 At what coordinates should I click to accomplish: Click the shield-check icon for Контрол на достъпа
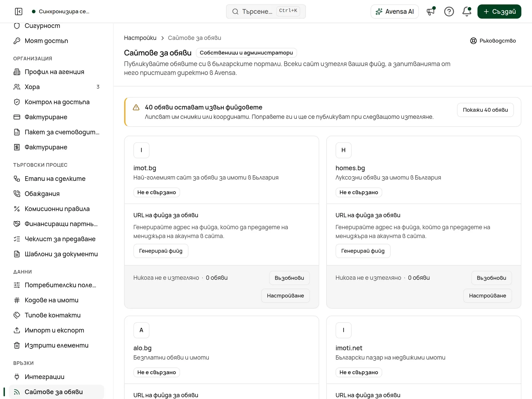pyautogui.click(x=17, y=102)
